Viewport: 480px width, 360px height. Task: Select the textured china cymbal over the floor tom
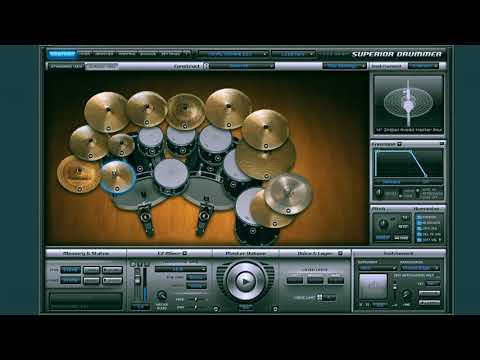point(288,194)
